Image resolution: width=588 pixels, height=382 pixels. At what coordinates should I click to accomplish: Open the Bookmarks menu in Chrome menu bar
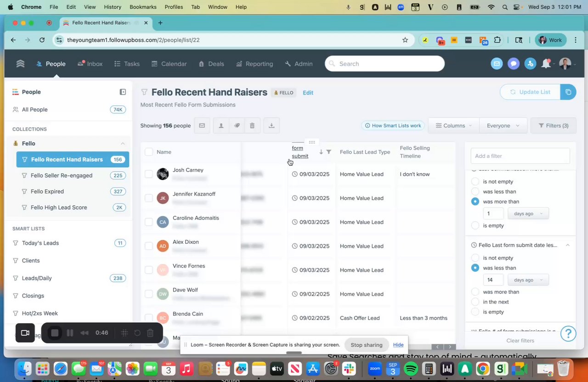(x=143, y=7)
